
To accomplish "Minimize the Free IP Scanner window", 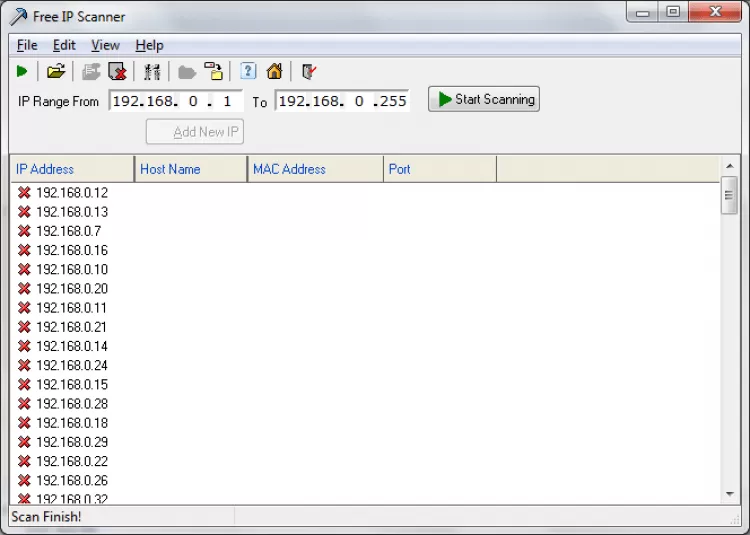I will click(642, 12).
